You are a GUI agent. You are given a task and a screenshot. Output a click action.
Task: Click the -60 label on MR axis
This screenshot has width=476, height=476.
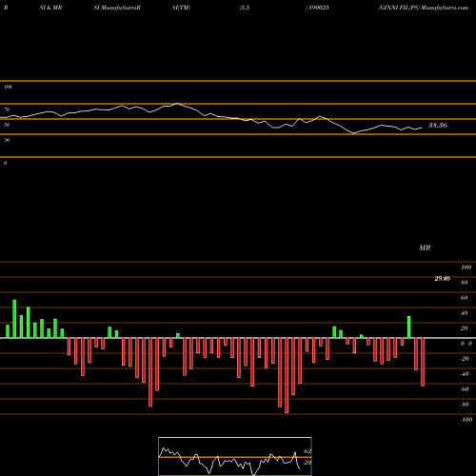point(465,389)
